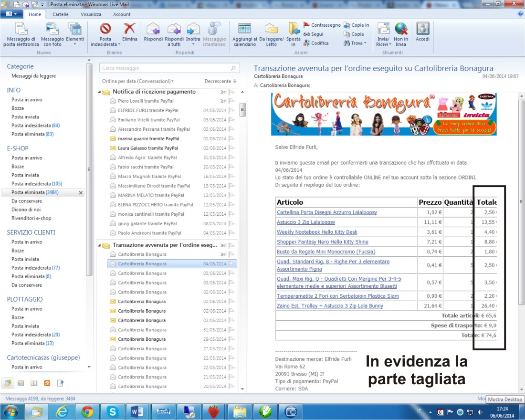Image resolution: width=525 pixels, height=420 pixels.
Task: Switch to Mail view shortcut icon
Action: click(x=8, y=383)
